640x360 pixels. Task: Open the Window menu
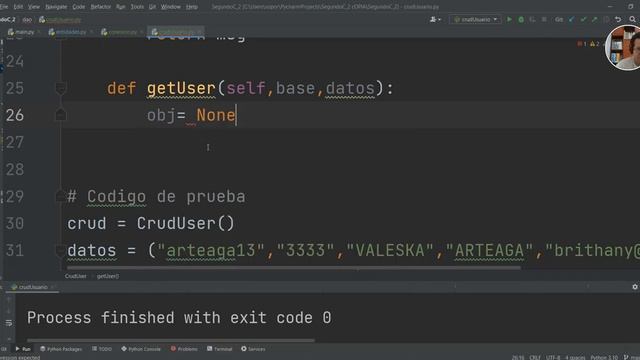171,7
